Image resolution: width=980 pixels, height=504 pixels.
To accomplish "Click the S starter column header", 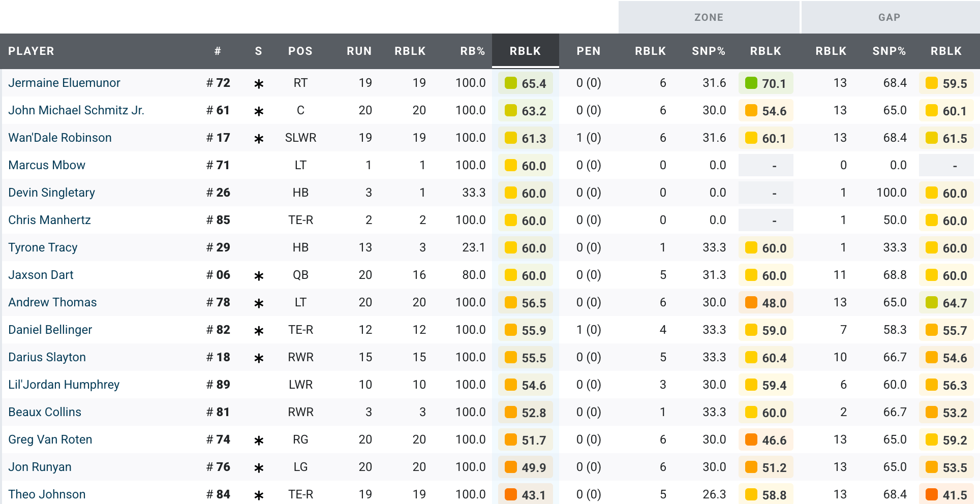I will point(258,51).
